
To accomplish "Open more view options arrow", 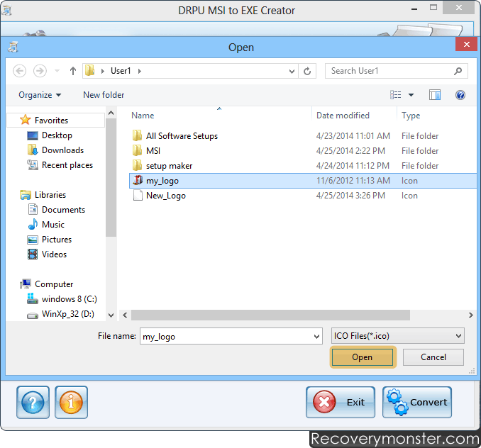I will [411, 95].
